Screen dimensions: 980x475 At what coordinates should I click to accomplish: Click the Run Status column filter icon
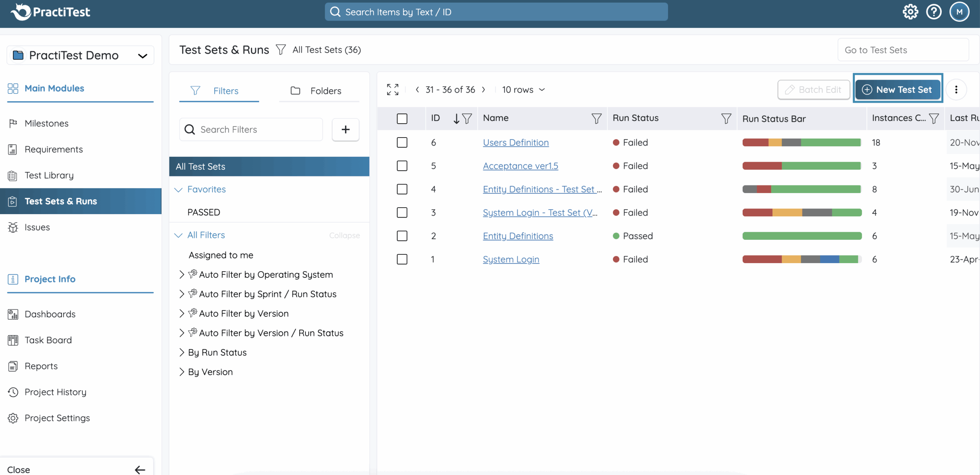726,118
